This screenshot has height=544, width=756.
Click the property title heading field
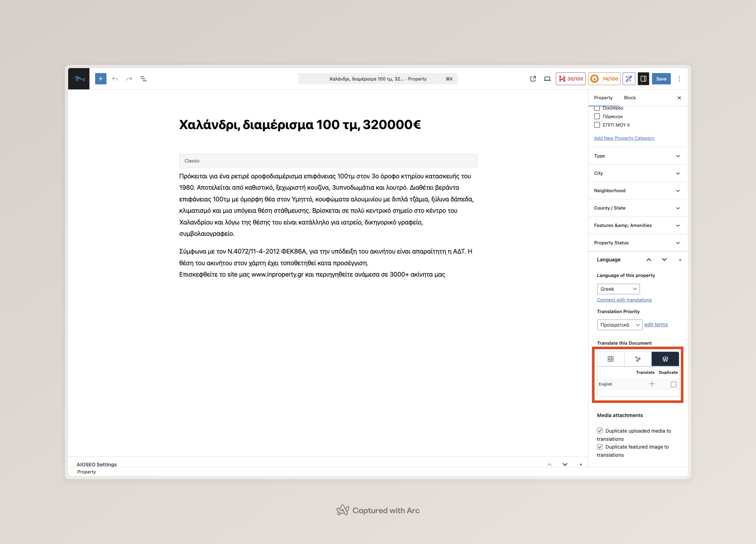tap(300, 125)
